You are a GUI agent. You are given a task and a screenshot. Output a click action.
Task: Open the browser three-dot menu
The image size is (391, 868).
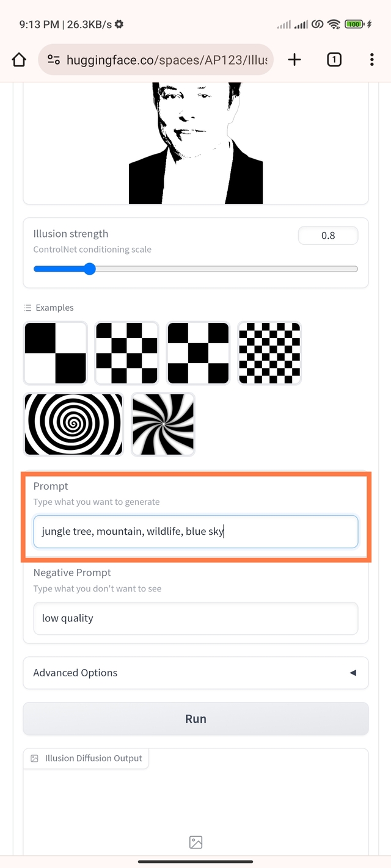click(372, 59)
